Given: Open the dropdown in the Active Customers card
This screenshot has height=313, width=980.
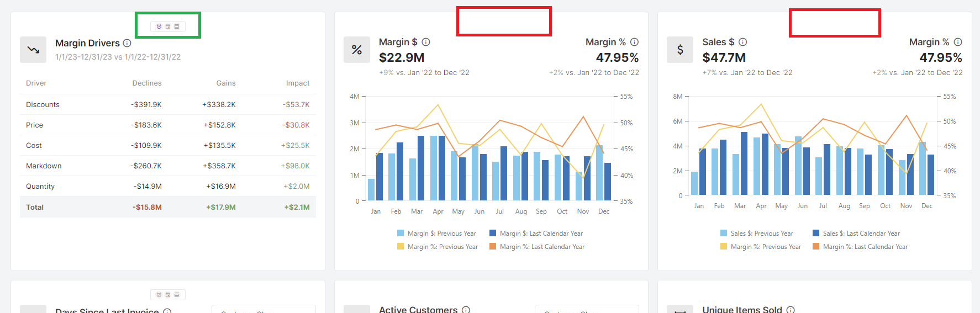Looking at the screenshot, I should click(587, 310).
